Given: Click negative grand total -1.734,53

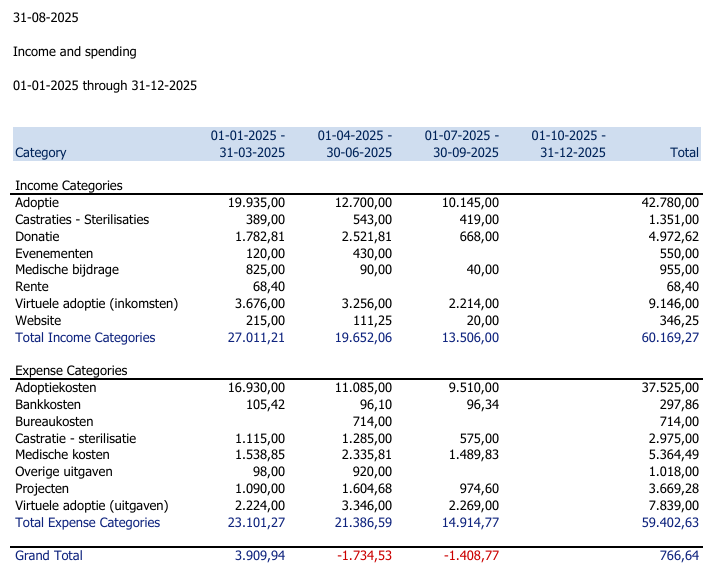Looking at the screenshot, I should (x=364, y=555).
